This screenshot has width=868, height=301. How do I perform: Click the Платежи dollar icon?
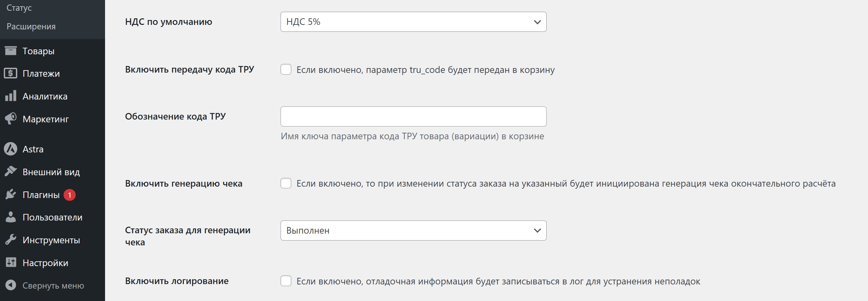tap(11, 73)
